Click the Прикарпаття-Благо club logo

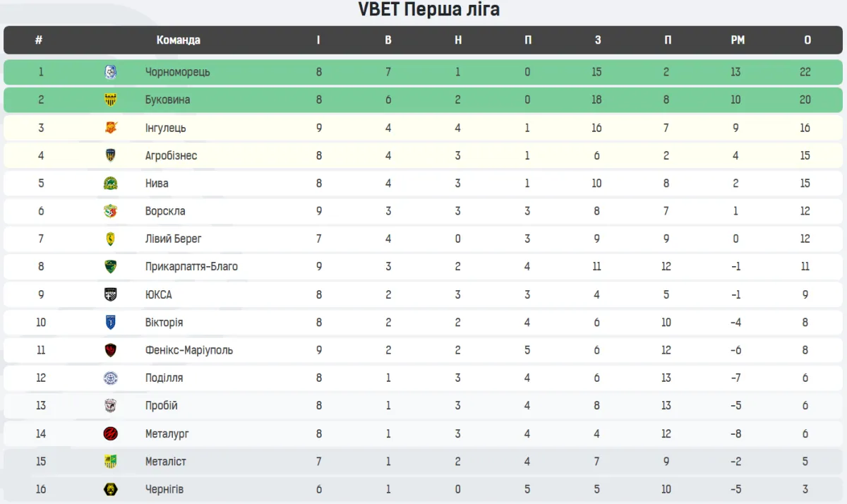pyautogui.click(x=111, y=267)
